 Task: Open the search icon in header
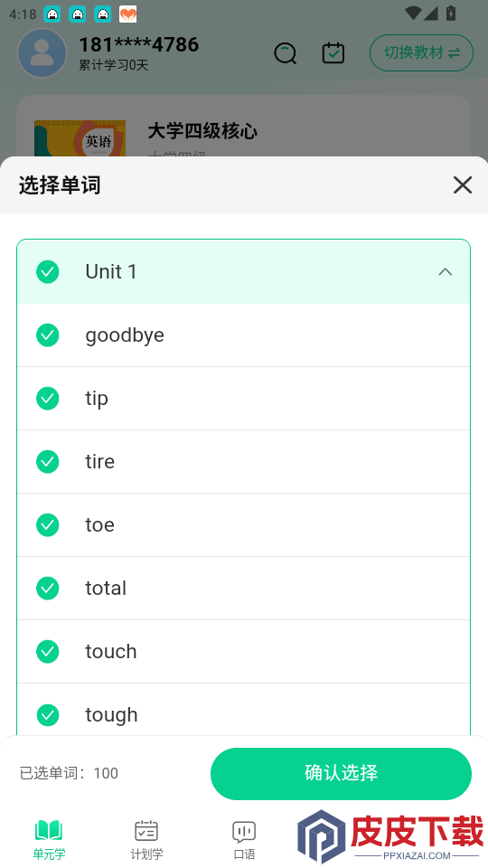[x=286, y=53]
